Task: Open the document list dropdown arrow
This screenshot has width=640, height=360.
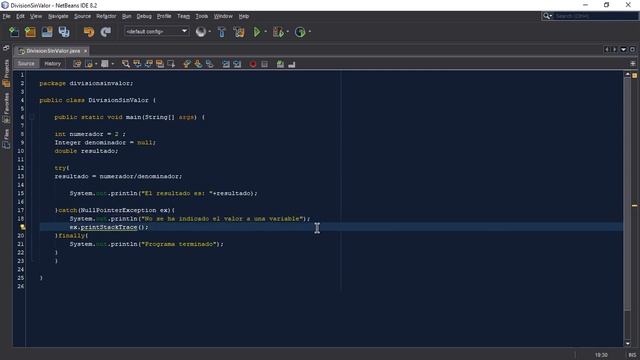Action: pos(623,49)
